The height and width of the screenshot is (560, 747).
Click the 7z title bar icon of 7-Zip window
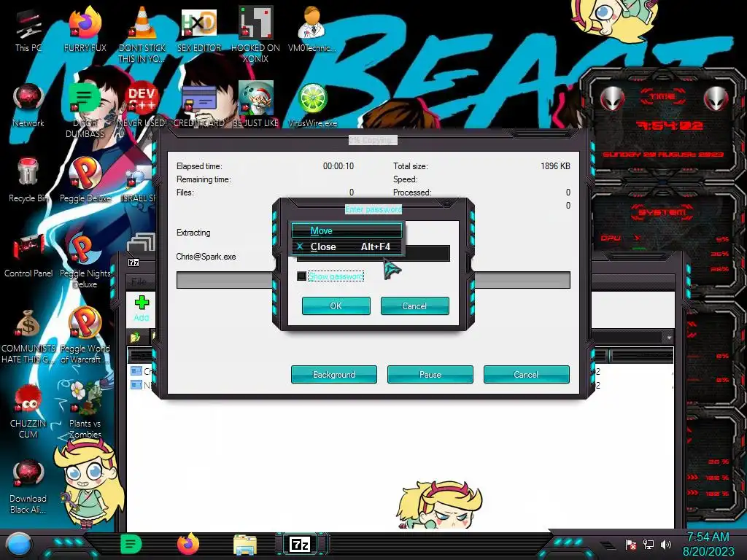pyautogui.click(x=134, y=262)
